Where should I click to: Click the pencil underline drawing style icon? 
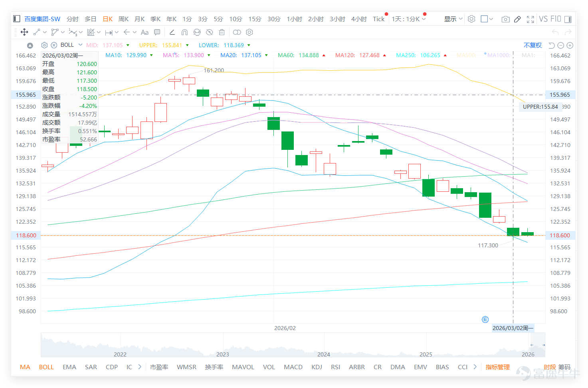pyautogui.click(x=172, y=32)
